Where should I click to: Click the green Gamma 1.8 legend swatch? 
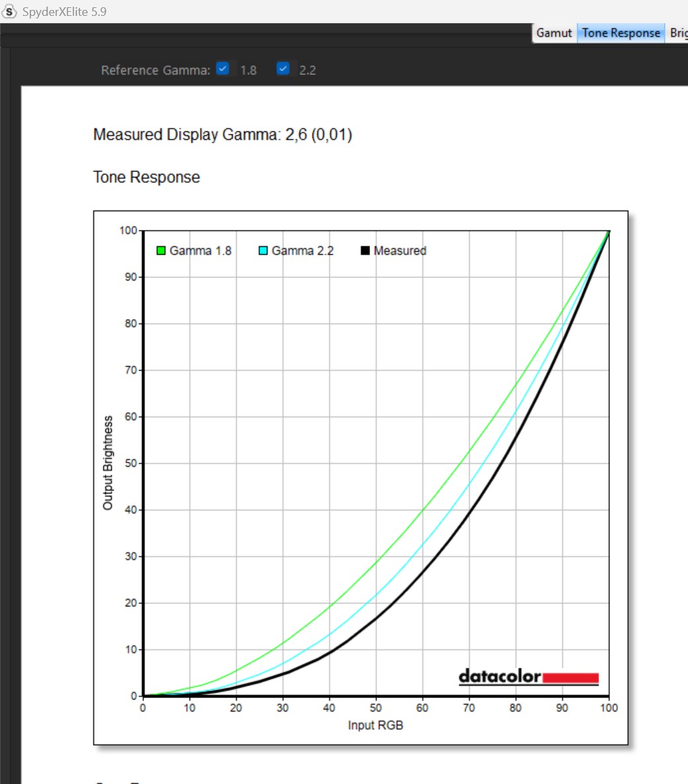[x=161, y=251]
